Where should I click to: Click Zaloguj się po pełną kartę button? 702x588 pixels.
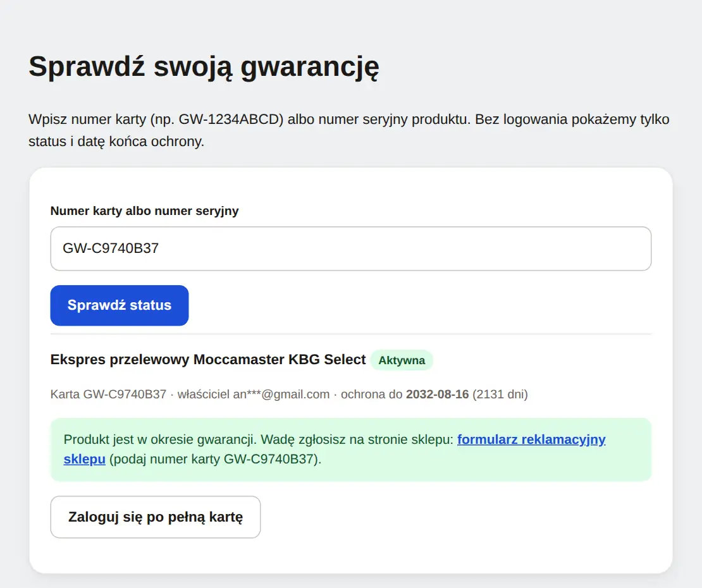coord(156,517)
